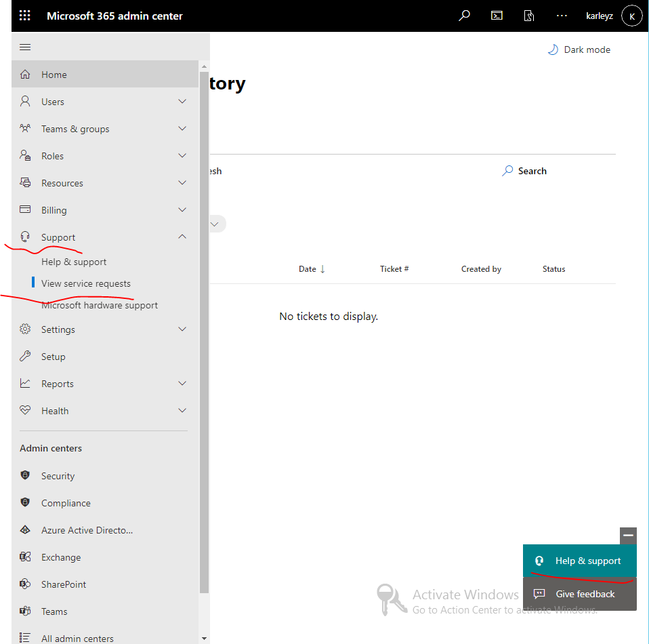Click the Exchange icon

pos(25,557)
